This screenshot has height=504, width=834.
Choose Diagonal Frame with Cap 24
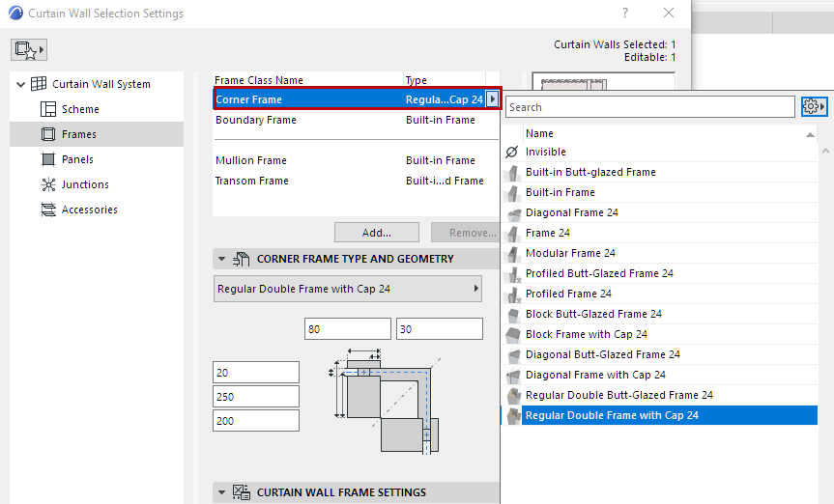pyautogui.click(x=659, y=375)
